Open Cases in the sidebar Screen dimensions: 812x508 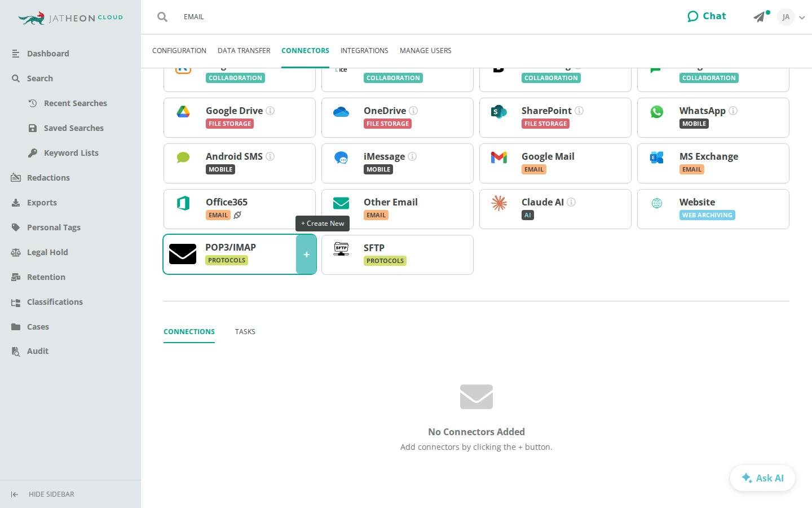click(38, 327)
